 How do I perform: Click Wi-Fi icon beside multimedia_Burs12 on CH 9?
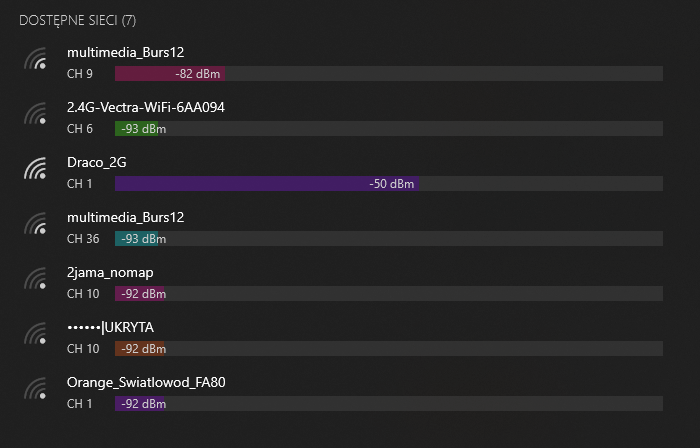(37, 62)
